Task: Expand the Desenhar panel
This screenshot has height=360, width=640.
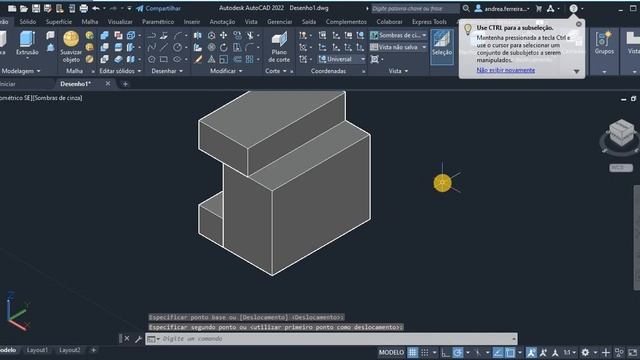Action: (x=167, y=71)
